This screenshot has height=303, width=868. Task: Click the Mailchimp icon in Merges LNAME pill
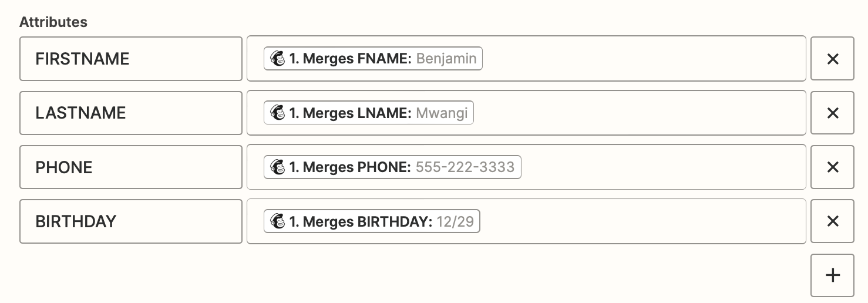pos(277,113)
